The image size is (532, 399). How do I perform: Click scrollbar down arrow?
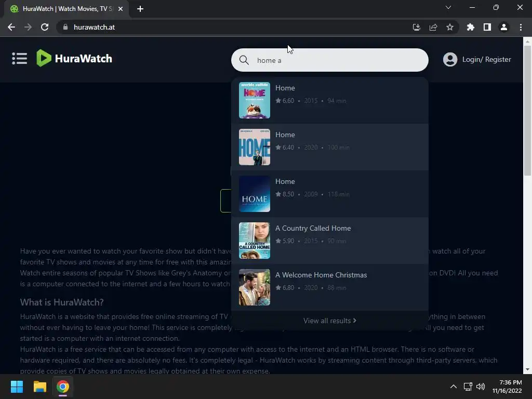527,369
